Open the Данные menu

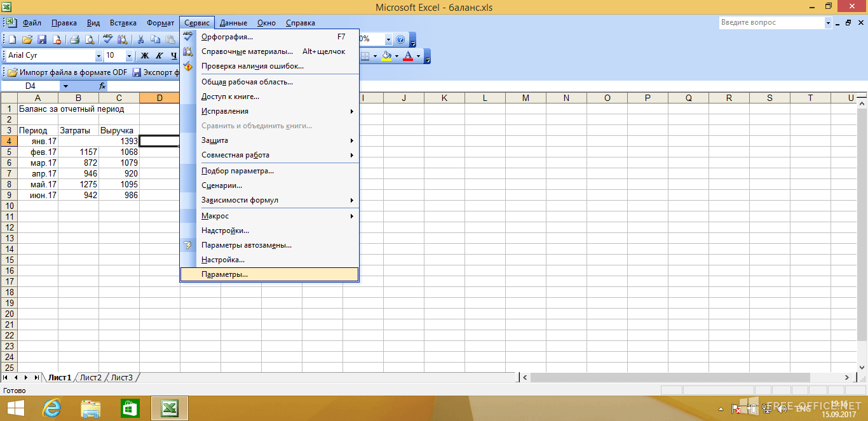pyautogui.click(x=233, y=23)
